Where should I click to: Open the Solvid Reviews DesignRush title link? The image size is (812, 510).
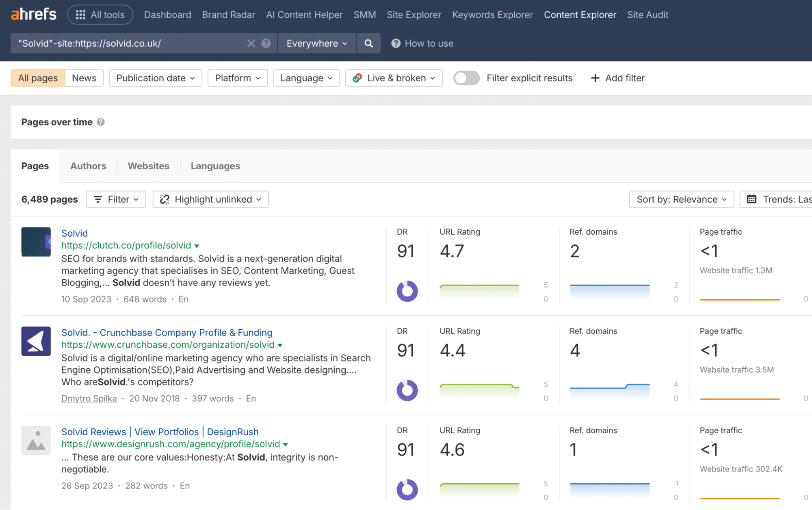coord(160,432)
